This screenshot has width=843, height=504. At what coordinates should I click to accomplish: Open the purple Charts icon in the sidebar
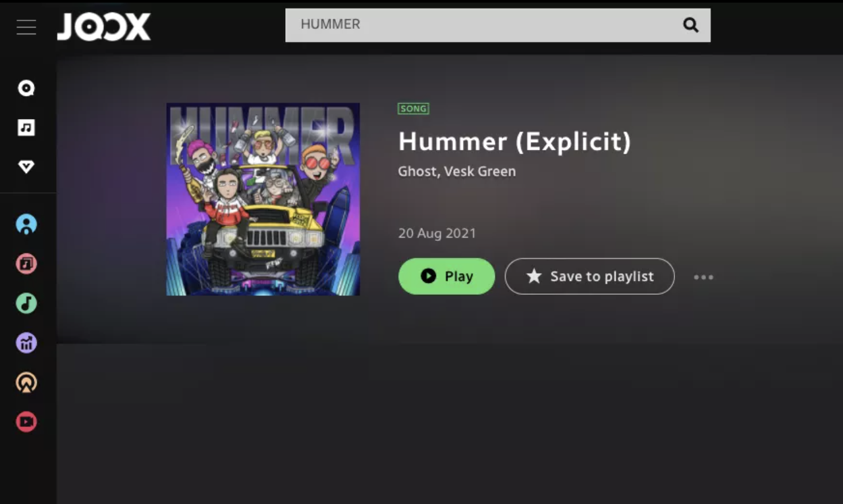tap(26, 343)
